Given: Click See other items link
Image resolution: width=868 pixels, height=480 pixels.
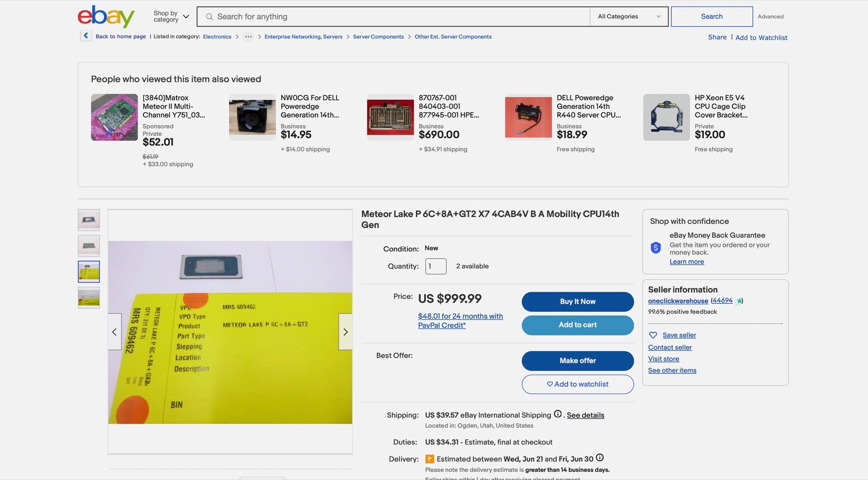Looking at the screenshot, I should 672,370.
